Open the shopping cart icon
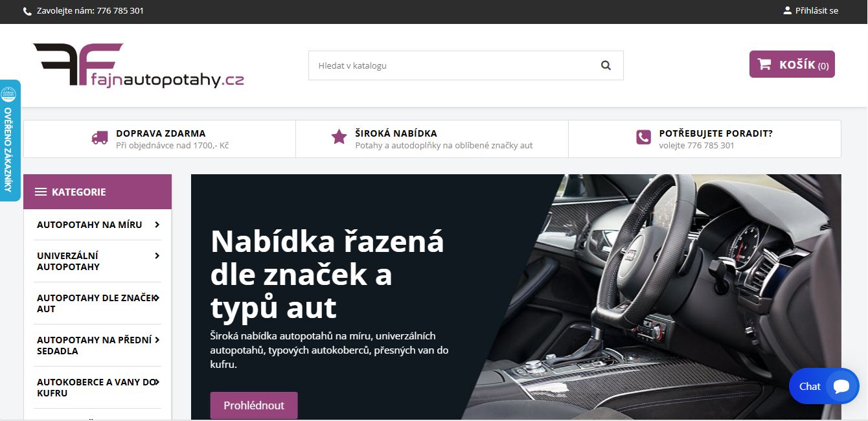 click(x=764, y=64)
